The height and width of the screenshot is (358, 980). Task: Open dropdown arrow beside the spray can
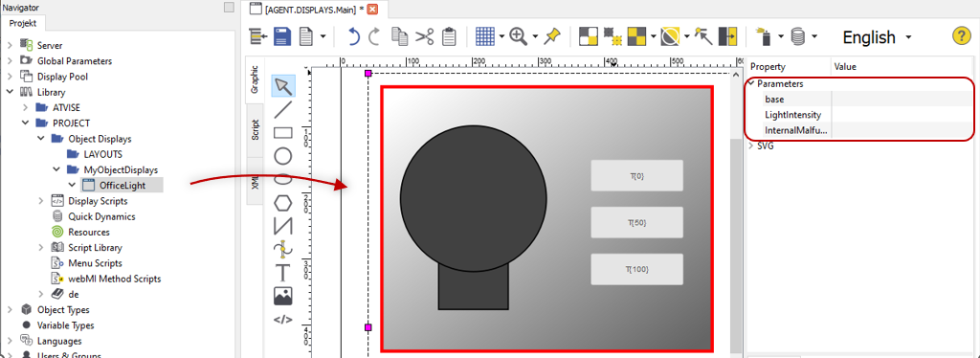[x=781, y=37]
